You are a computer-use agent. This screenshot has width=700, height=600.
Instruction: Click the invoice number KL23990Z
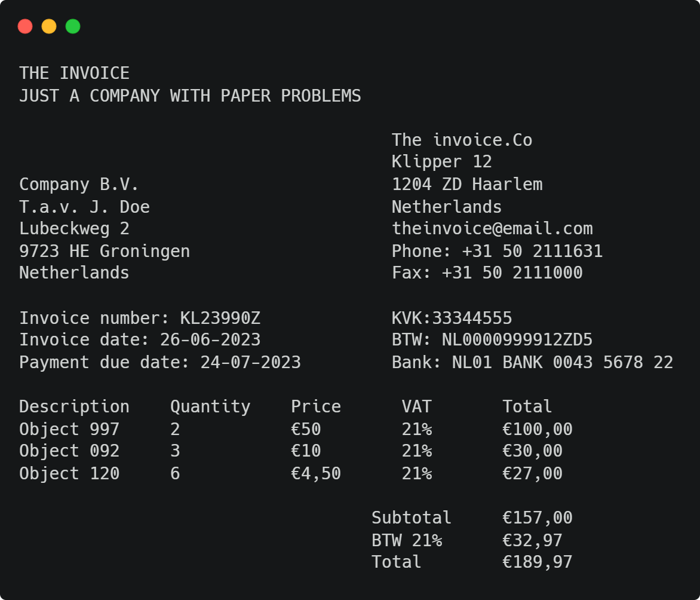tap(220, 318)
